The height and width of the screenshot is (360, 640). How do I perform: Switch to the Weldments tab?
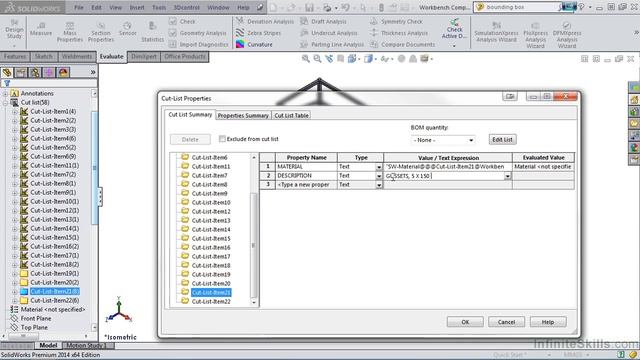pos(77,56)
